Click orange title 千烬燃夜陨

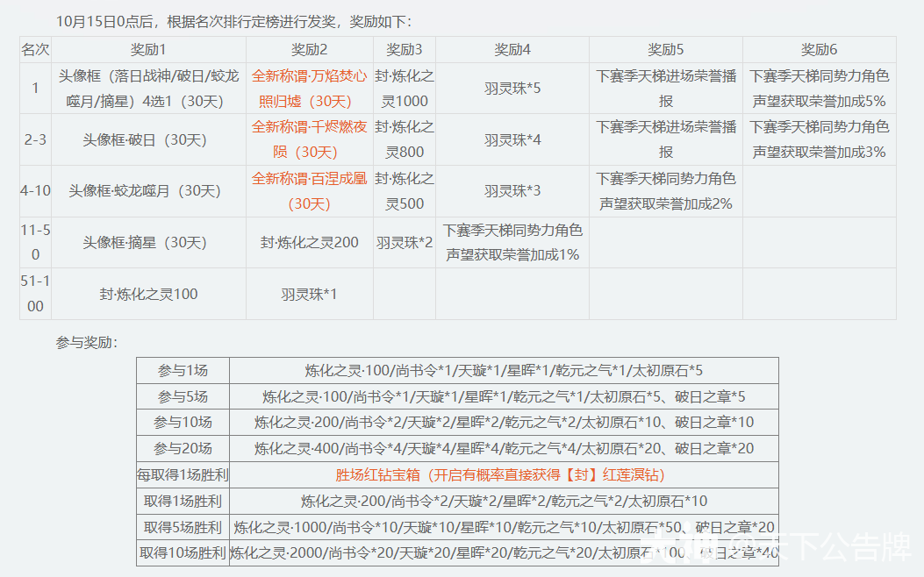(x=309, y=139)
